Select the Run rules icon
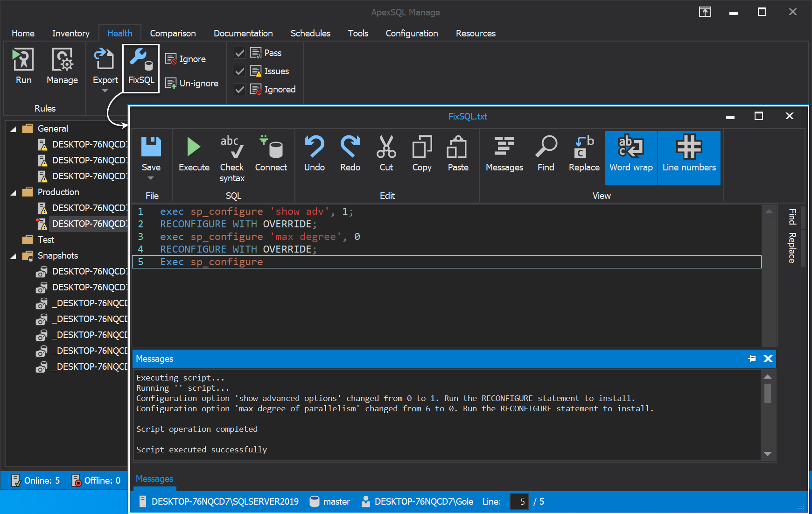 click(23, 65)
